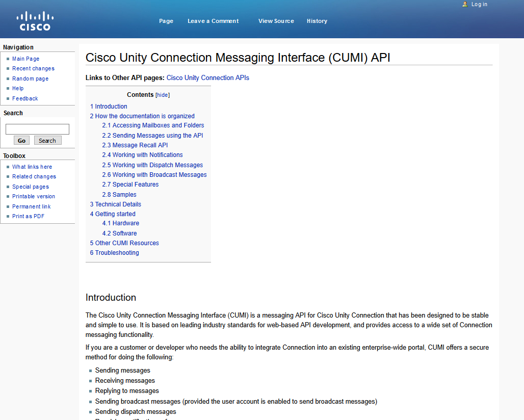Click the 'Sending dispatch messages' bullet item
Viewport: 524px width, 420px height.
tap(136, 412)
